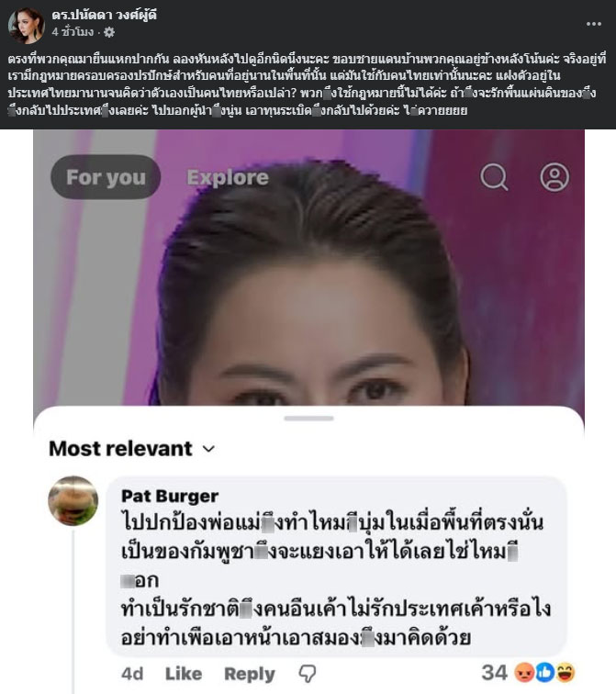The width and height of the screenshot is (616, 694).
Task: Grab the comment sheet drag handle
Action: (308, 419)
